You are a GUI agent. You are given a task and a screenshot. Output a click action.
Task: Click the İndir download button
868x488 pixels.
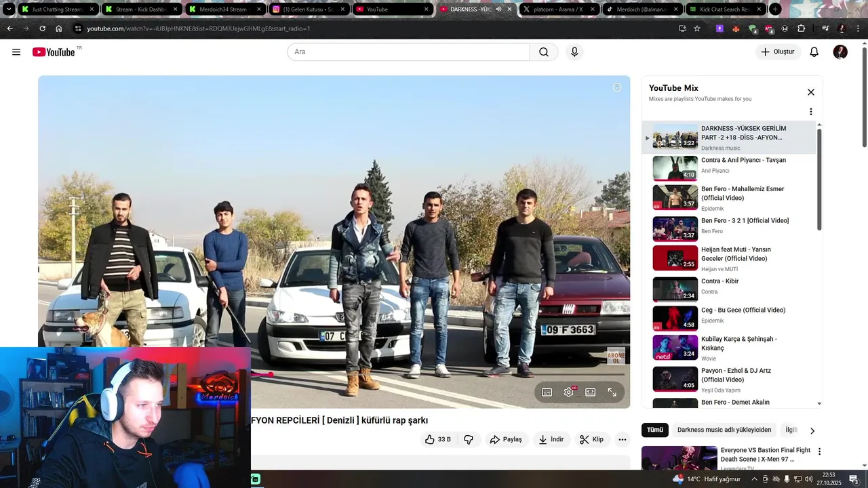coord(551,439)
